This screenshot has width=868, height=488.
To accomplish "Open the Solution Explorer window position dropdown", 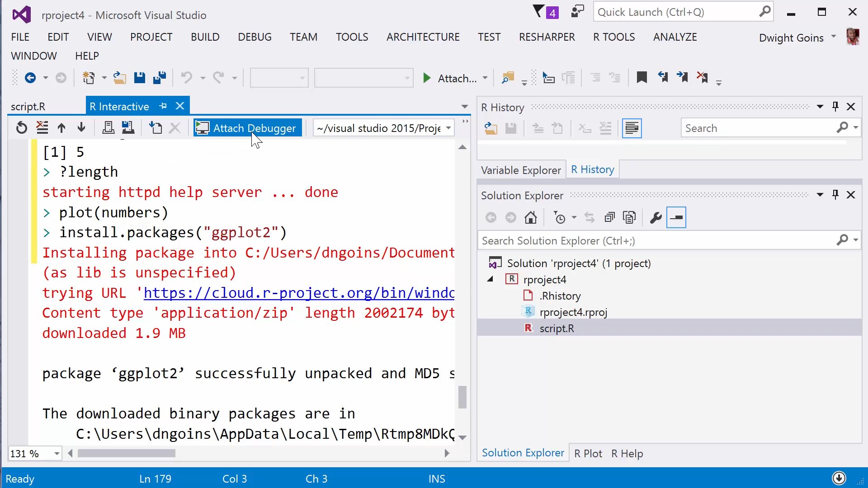I will point(820,195).
